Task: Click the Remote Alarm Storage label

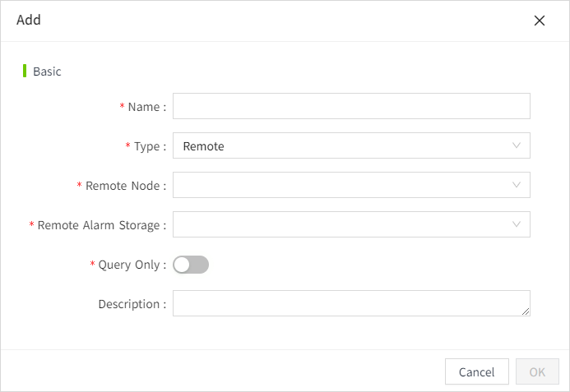Action: point(100,225)
